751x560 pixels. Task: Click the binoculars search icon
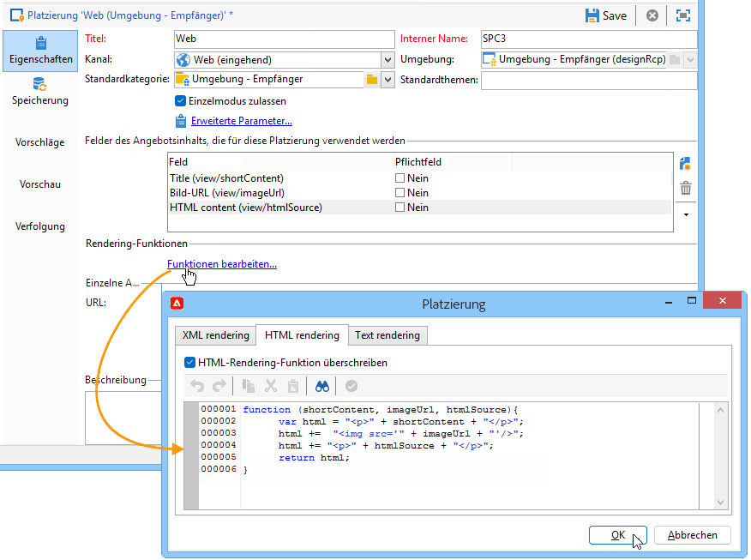pyautogui.click(x=321, y=386)
